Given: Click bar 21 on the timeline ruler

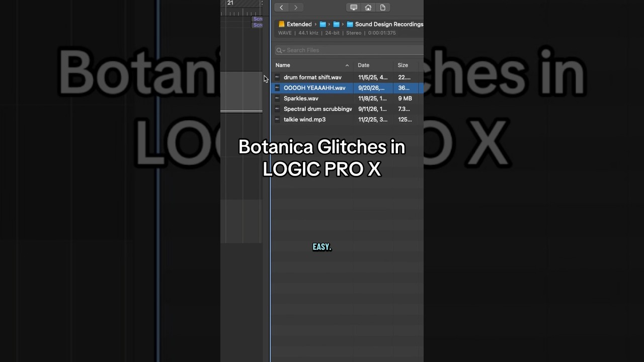Looking at the screenshot, I should (230, 3).
